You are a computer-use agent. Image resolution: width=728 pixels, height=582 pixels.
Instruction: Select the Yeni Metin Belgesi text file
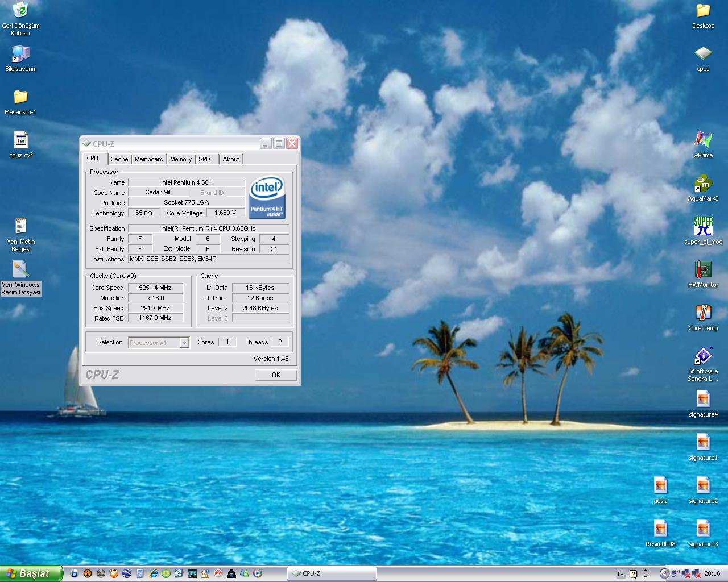click(20, 235)
